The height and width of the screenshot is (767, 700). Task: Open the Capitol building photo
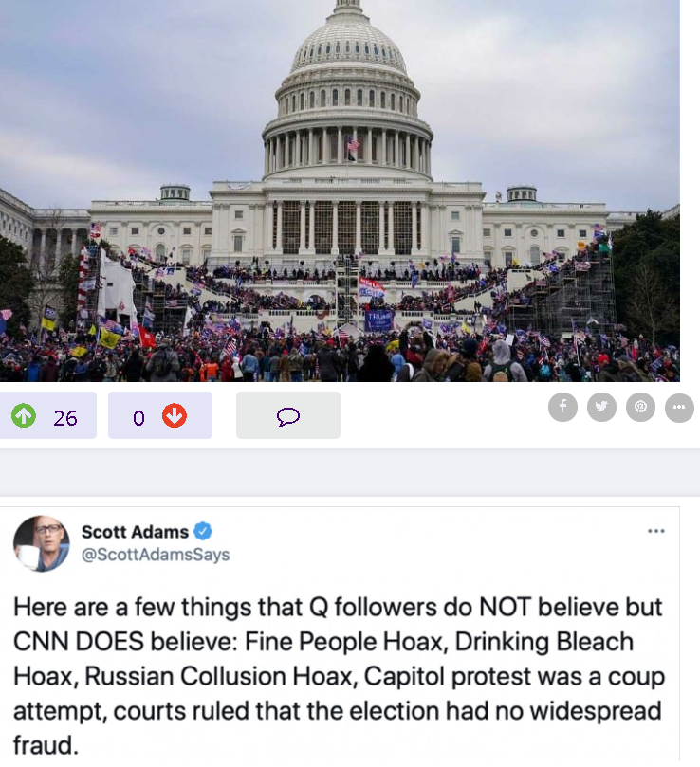(340, 191)
